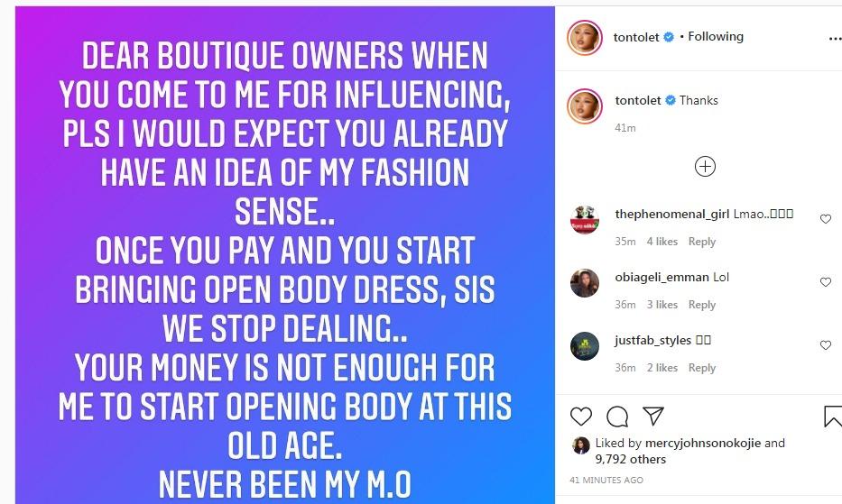Open justfab_styles's profile avatar
Viewport: 842px width, 504px height.
(585, 345)
